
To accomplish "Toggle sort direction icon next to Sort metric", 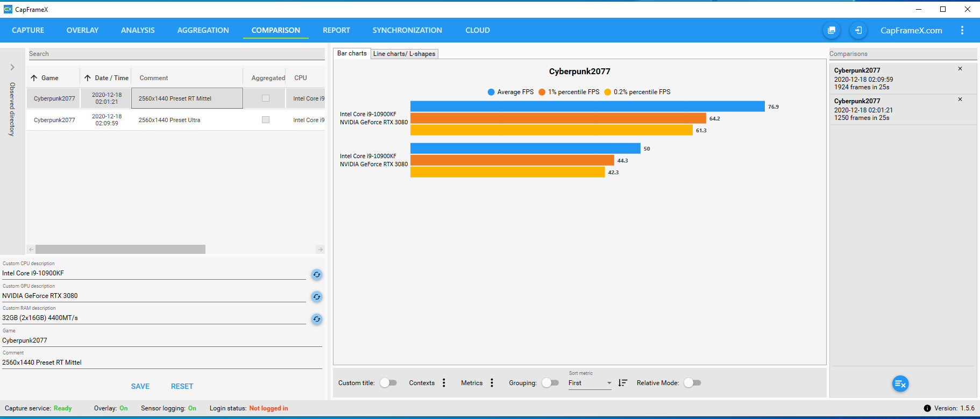I will [623, 383].
